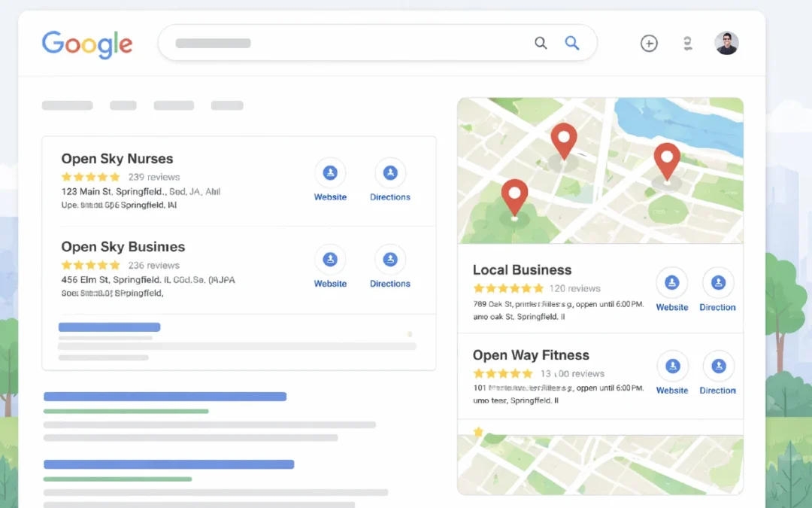Open the profile avatar picture
Screen dimensions: 812x508
click(726, 44)
